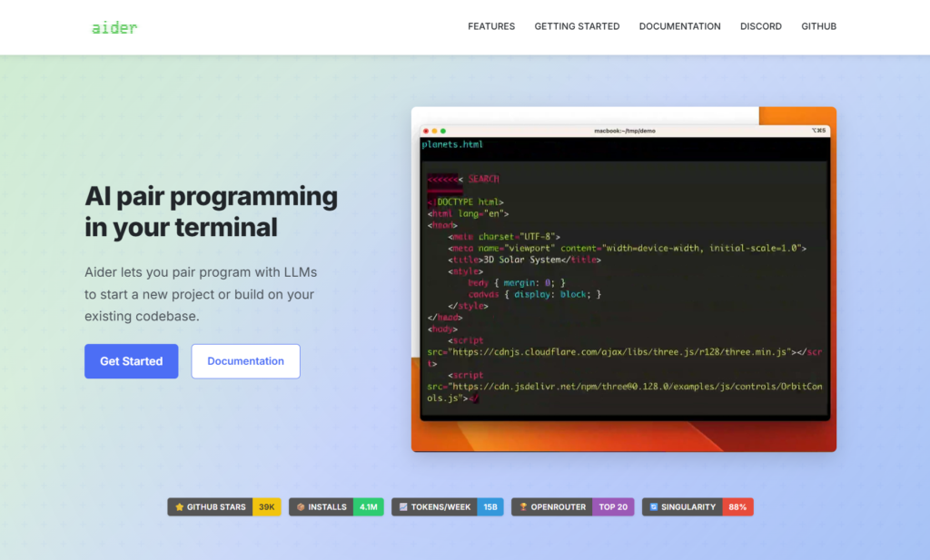
Task: Click the red traffic-light dot on the terminal
Action: tap(425, 131)
